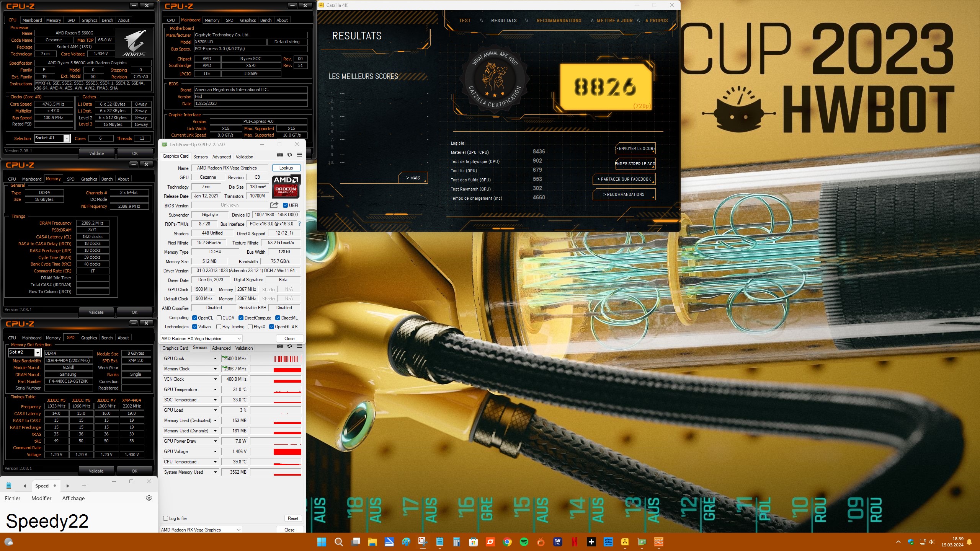The height and width of the screenshot is (551, 980).
Task: Click the Aorus CPU-Z taskbar icon
Action: click(659, 542)
